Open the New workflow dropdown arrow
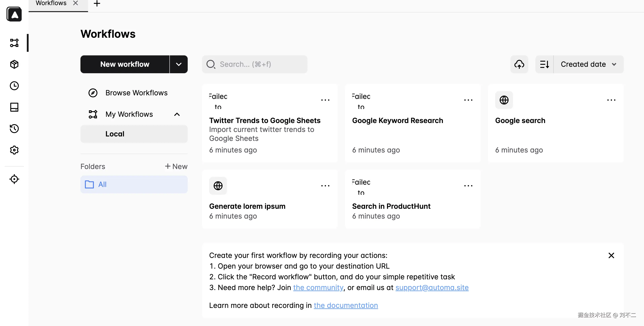644x326 pixels. coord(179,64)
